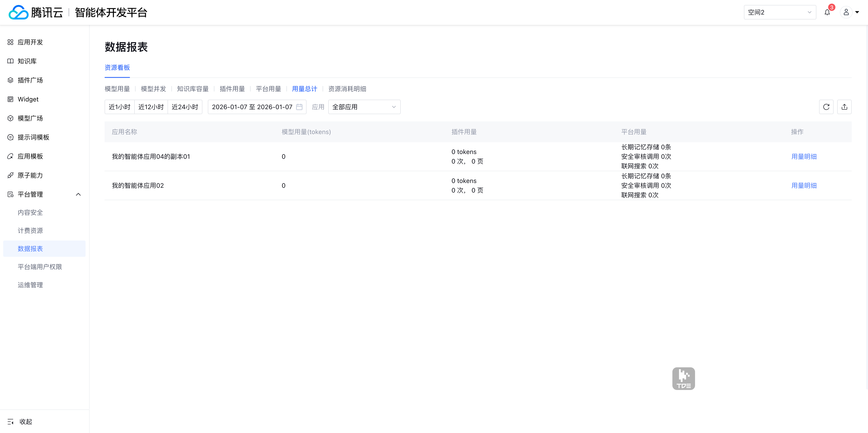Click the floating TDE assistant icon
This screenshot has width=868, height=433.
click(683, 378)
